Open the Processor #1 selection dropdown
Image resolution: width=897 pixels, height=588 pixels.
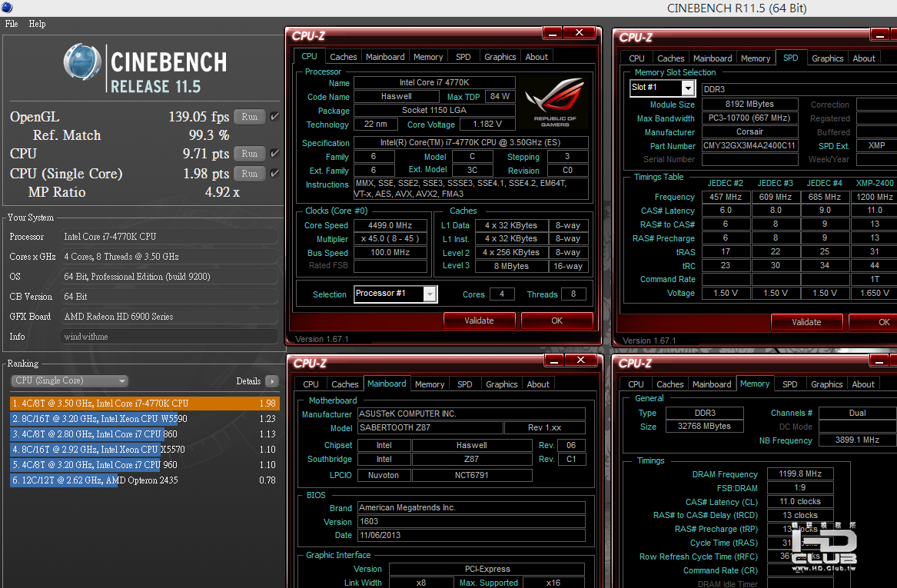coord(396,294)
